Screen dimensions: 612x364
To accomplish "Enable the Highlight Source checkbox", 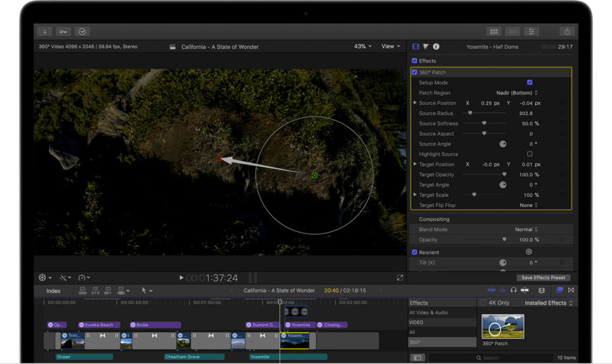I will (x=530, y=154).
